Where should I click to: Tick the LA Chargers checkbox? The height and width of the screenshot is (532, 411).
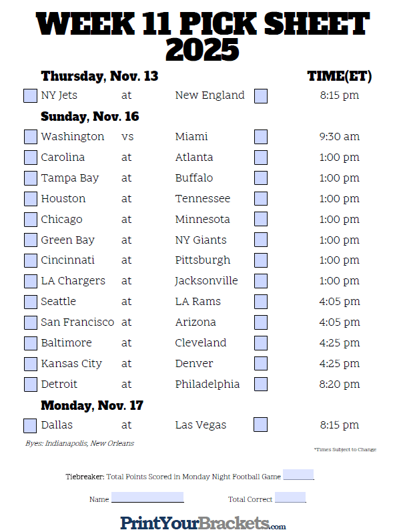tap(31, 281)
